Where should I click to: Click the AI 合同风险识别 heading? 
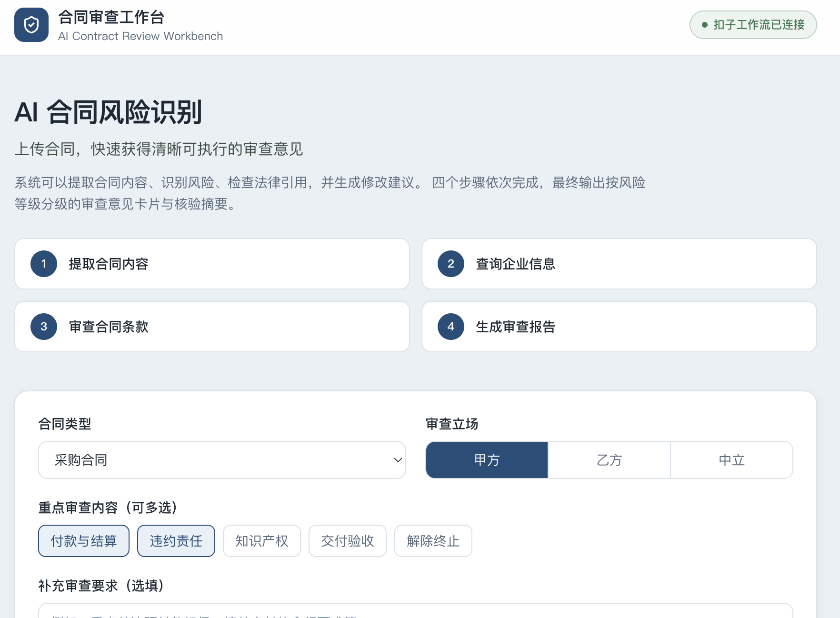coord(109,112)
